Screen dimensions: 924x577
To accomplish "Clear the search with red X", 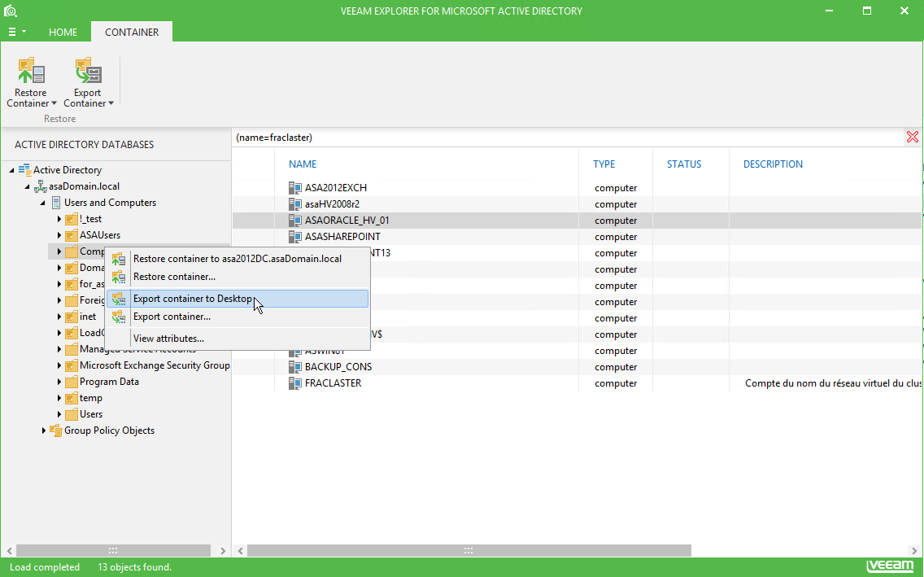I will coord(913,138).
